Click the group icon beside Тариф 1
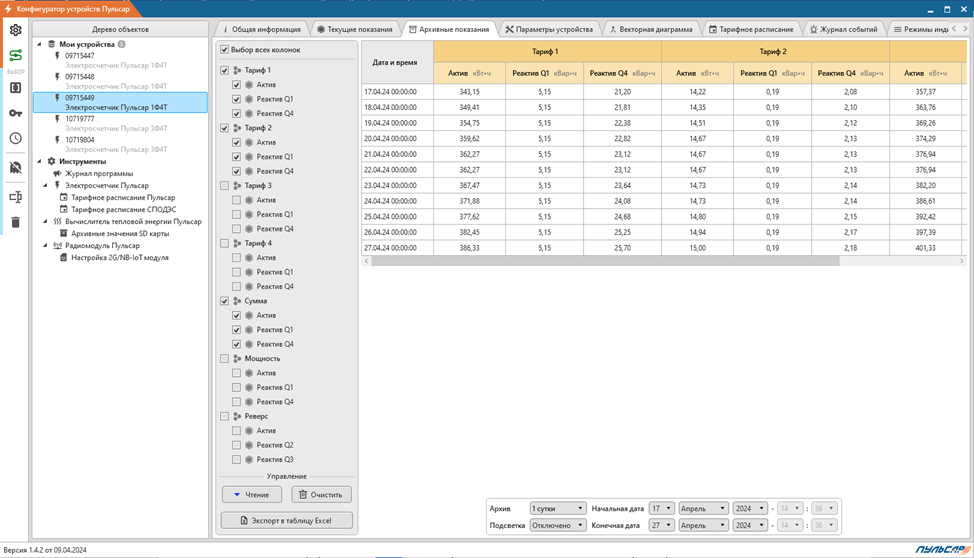 click(x=237, y=70)
